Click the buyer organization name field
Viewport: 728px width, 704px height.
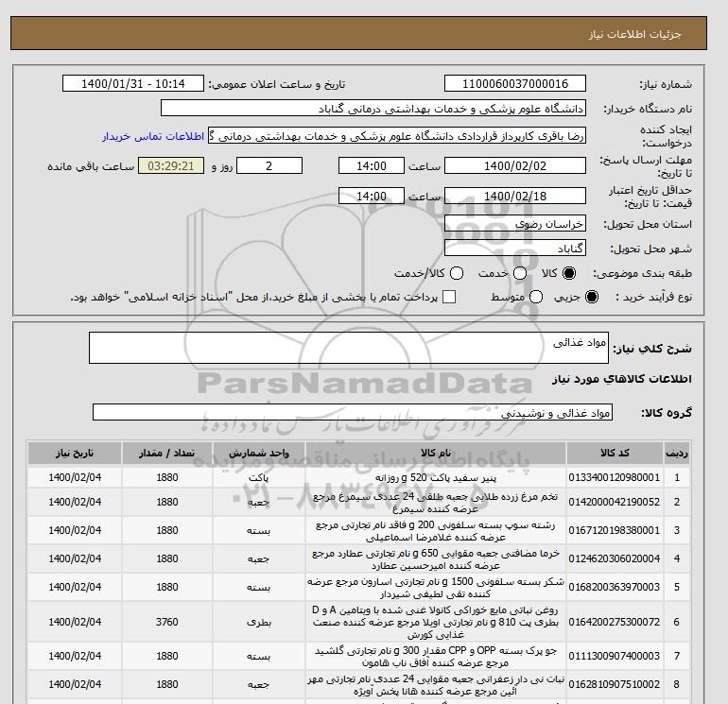point(373,108)
